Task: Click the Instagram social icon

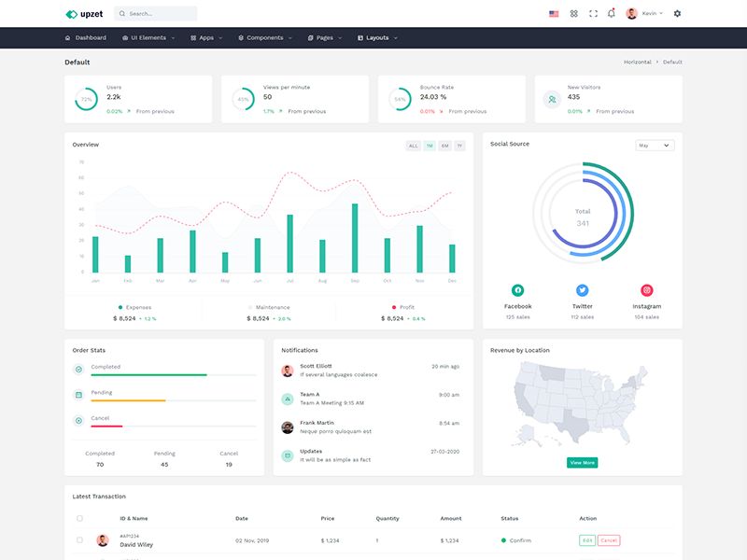Action: (x=646, y=290)
